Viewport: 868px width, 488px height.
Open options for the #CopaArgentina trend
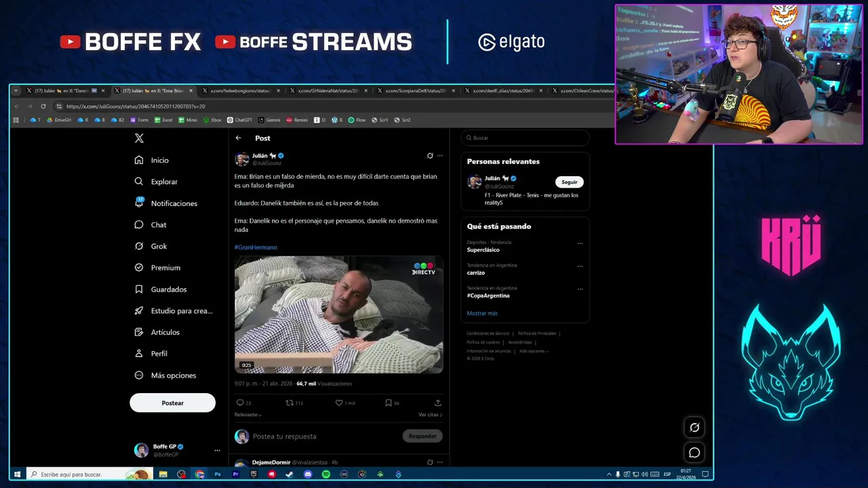580,289
